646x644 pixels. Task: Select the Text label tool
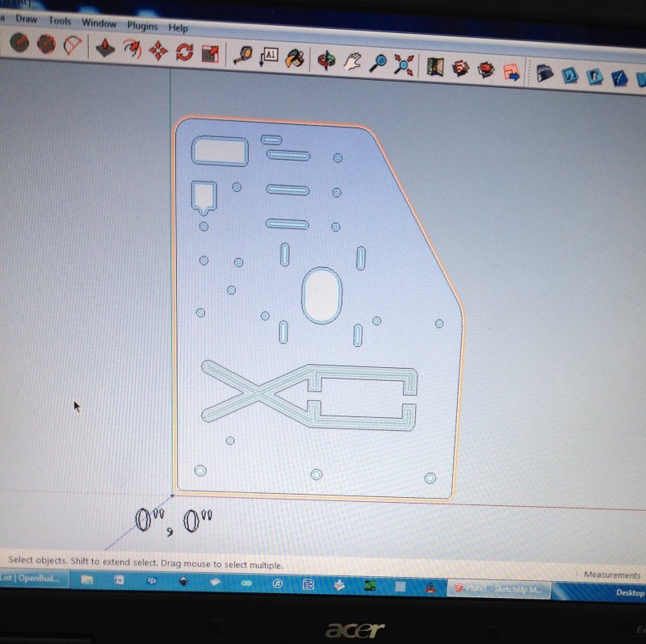[269, 57]
